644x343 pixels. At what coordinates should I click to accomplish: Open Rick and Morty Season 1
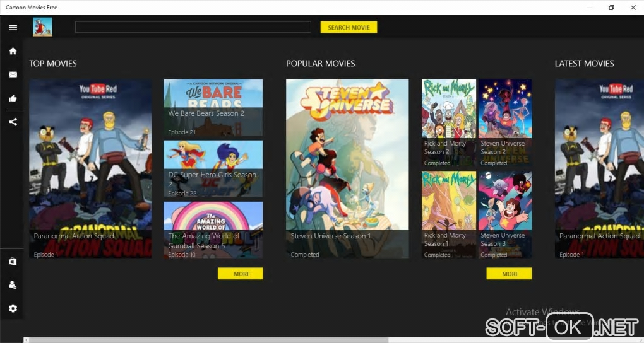pos(449,214)
